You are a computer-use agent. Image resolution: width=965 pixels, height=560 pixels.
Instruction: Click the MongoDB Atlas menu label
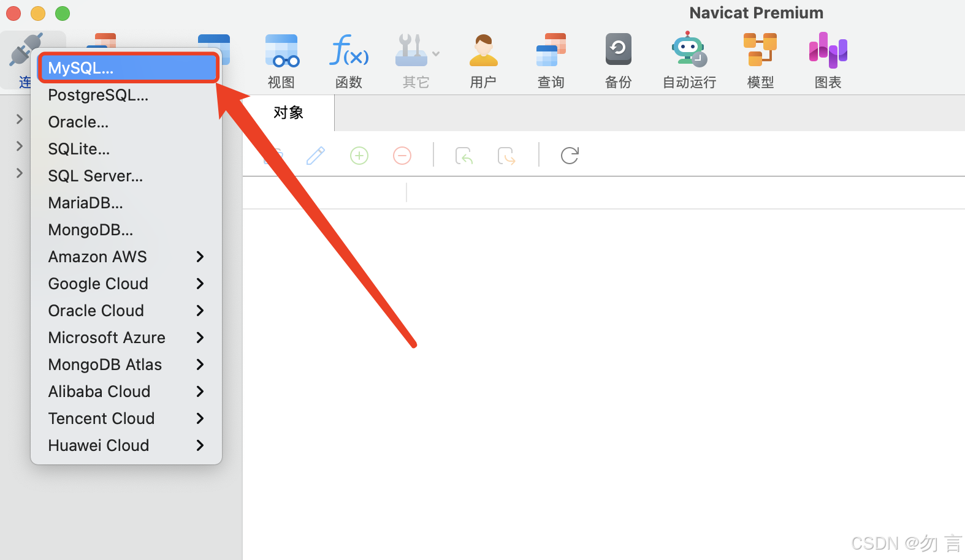click(105, 365)
